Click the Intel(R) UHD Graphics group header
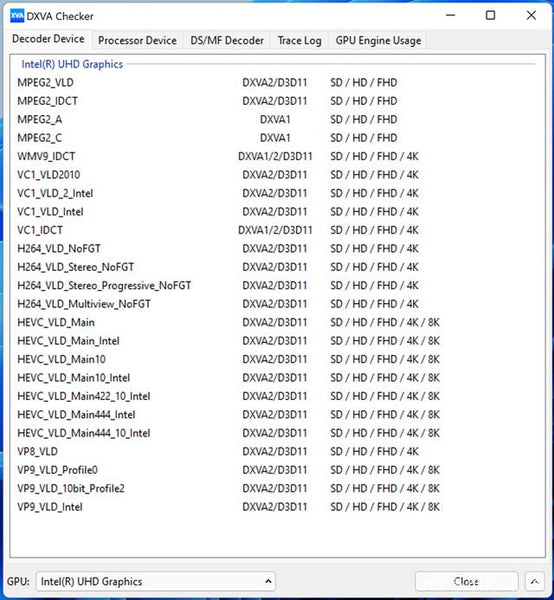Screen dimensions: 554x600 coord(72,64)
